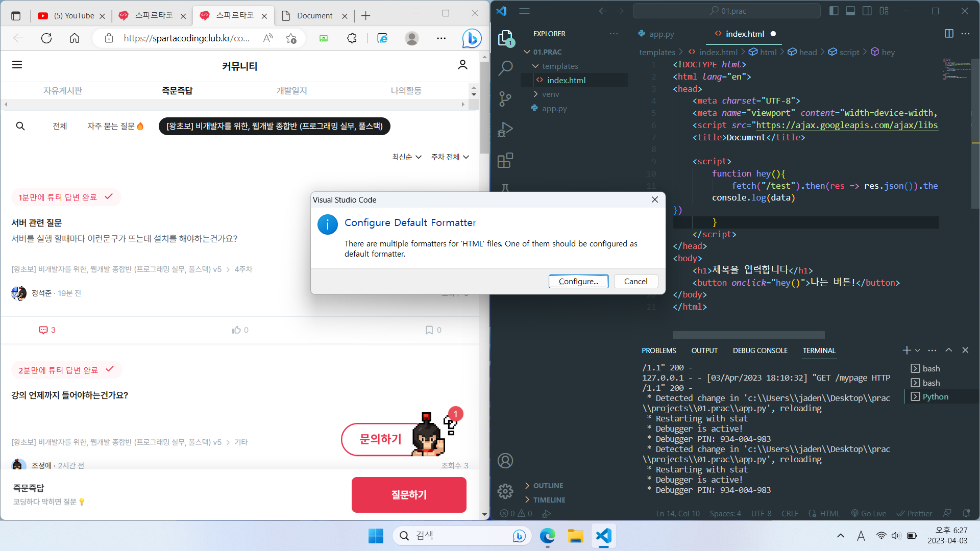
Task: Go to the browser home page
Action: [75, 38]
